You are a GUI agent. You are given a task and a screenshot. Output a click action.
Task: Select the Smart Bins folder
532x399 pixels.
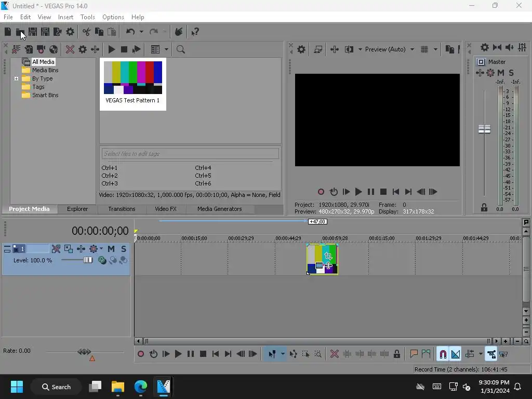(x=45, y=96)
